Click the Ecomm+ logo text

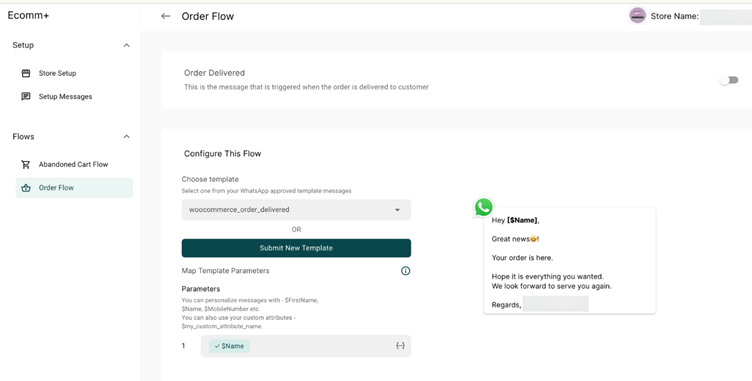[x=28, y=15]
